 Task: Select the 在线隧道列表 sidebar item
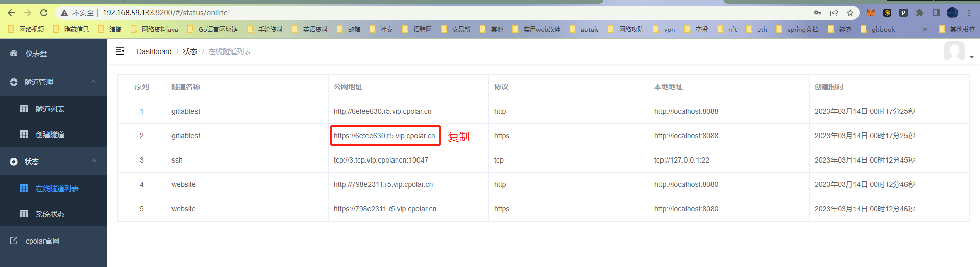(54, 188)
